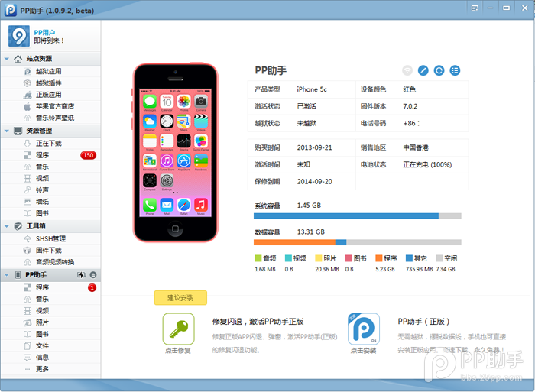Open SHSH管理 in the toolbox

(x=50, y=238)
